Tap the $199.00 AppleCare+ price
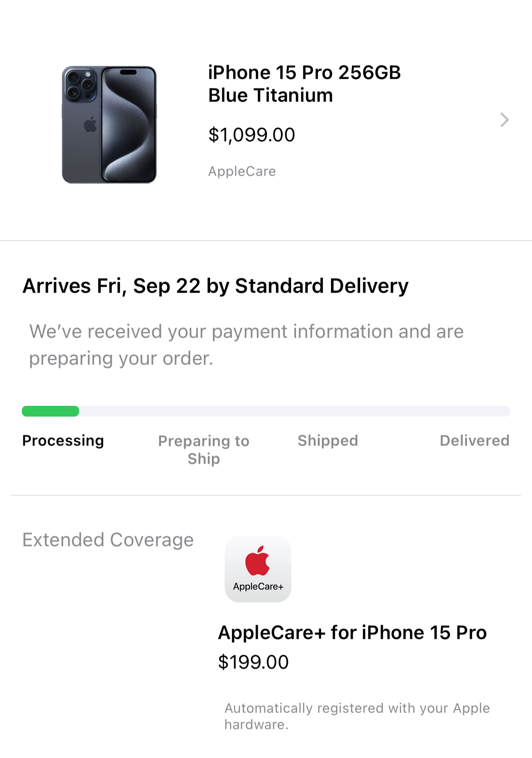Screen dimensions: 532x758 coord(253,662)
